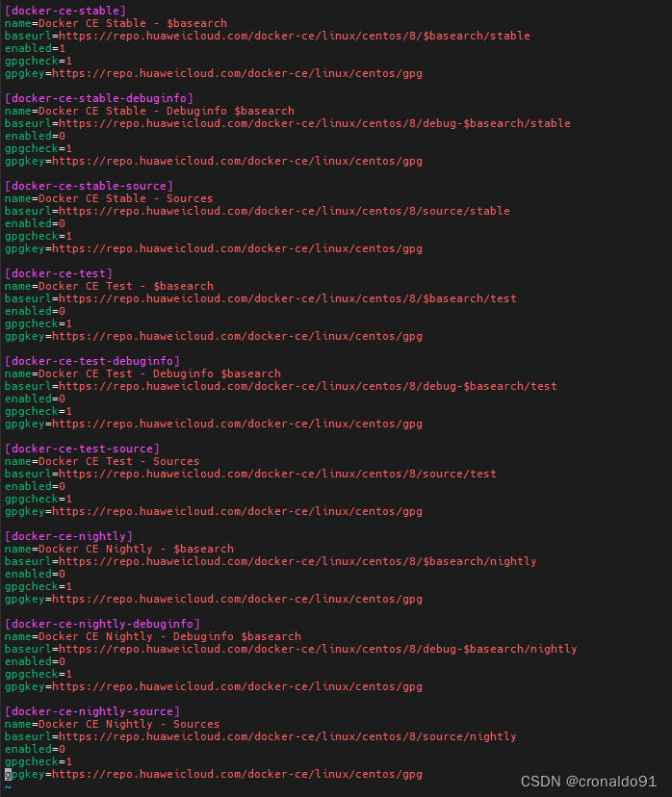This screenshot has width=672, height=797.
Task: Click the gpgkey line under [docker-ce-test]
Action: point(214,336)
